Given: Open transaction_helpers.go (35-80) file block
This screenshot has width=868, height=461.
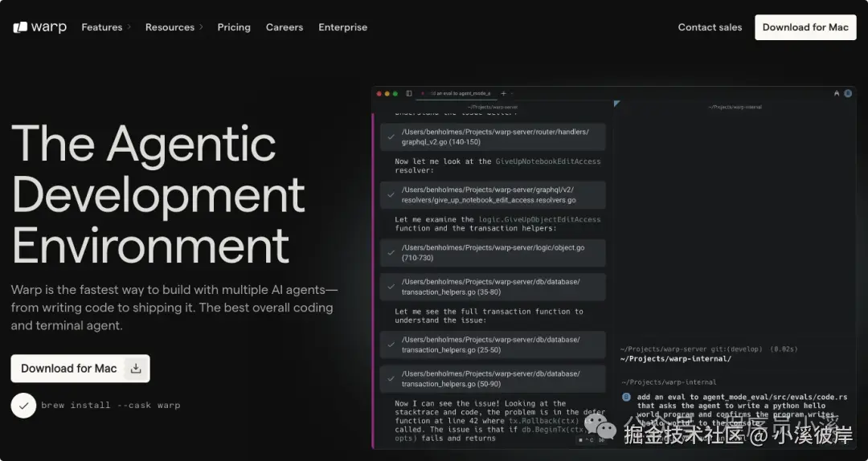Looking at the screenshot, I should point(493,287).
